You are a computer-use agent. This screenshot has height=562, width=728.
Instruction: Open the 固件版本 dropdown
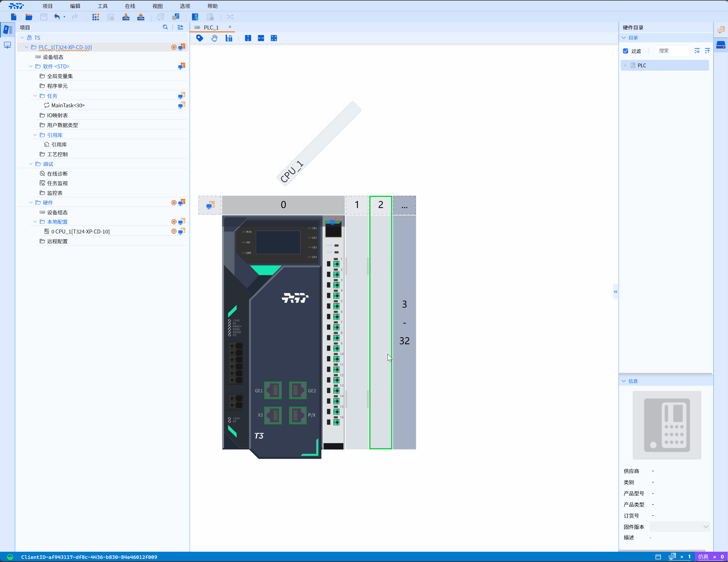point(680,527)
